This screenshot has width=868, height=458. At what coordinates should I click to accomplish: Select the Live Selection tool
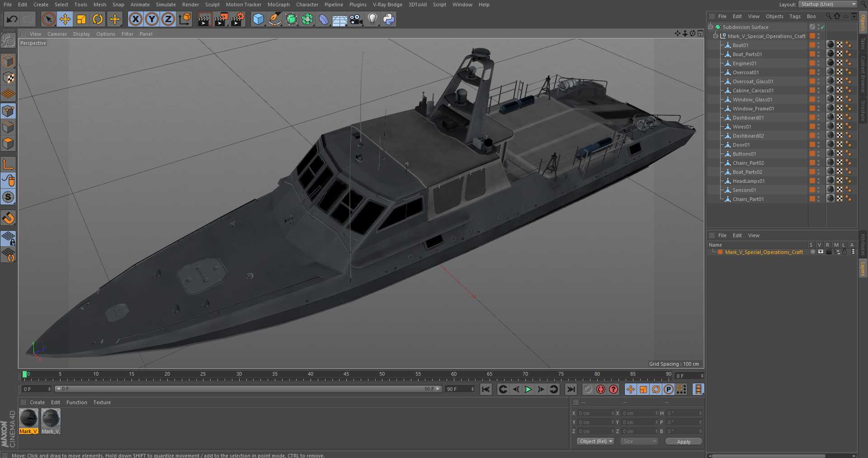[x=48, y=19]
